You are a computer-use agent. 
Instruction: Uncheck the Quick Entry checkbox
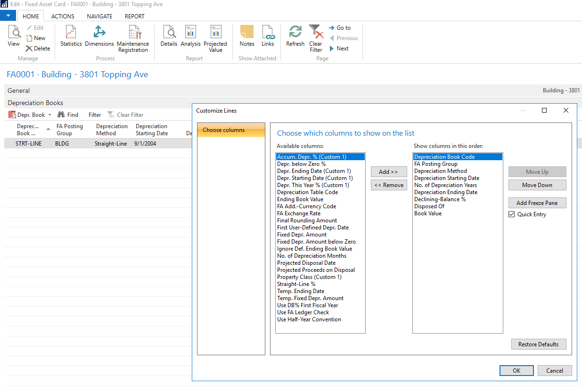pos(512,214)
